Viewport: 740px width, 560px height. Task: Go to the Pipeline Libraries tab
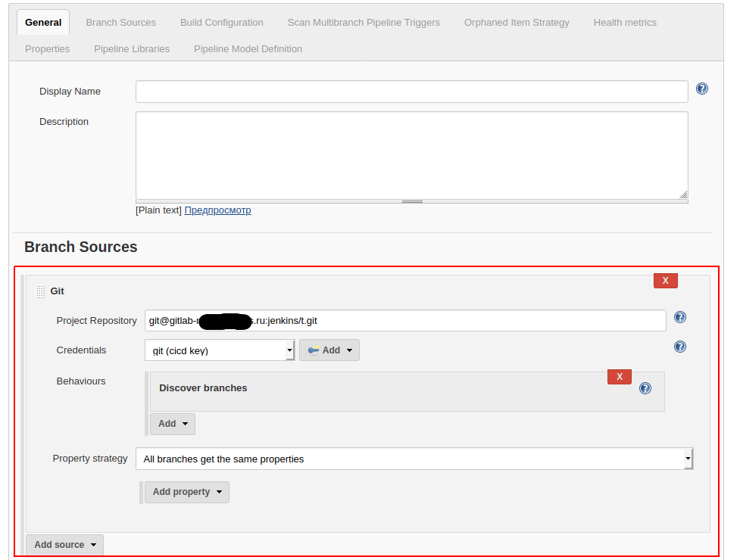pyautogui.click(x=132, y=49)
